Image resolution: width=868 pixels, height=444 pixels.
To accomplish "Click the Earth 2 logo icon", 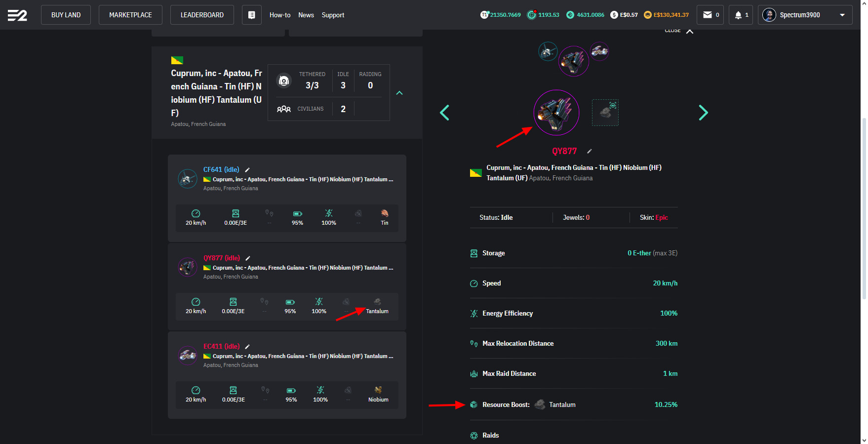I will (17, 15).
